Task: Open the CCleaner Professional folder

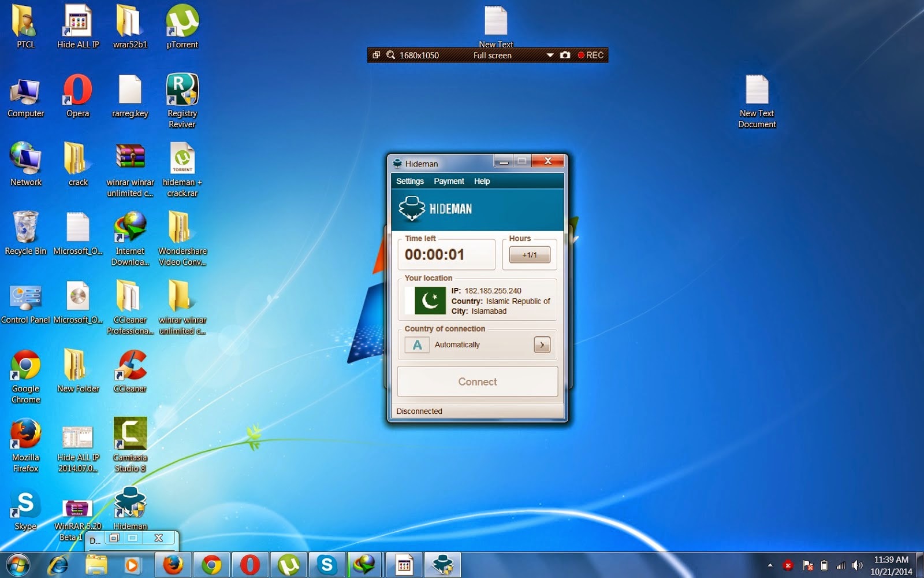Action: [x=130, y=307]
